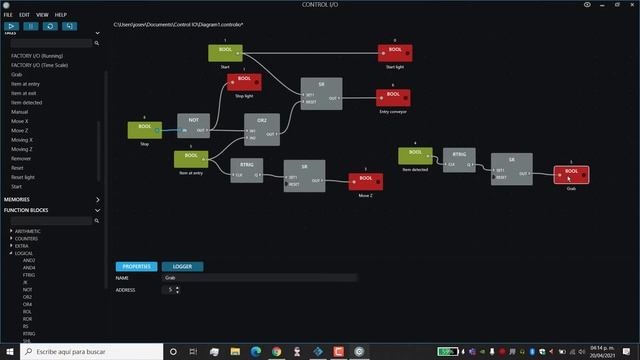Click the red Start light BOOL node
640x360 pixels.
395,53
